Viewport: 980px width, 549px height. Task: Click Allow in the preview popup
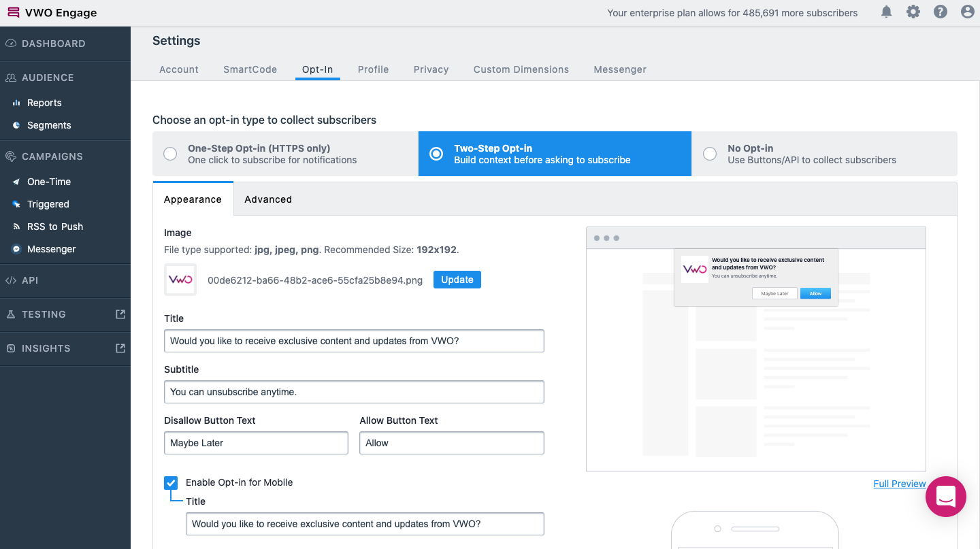click(x=815, y=293)
